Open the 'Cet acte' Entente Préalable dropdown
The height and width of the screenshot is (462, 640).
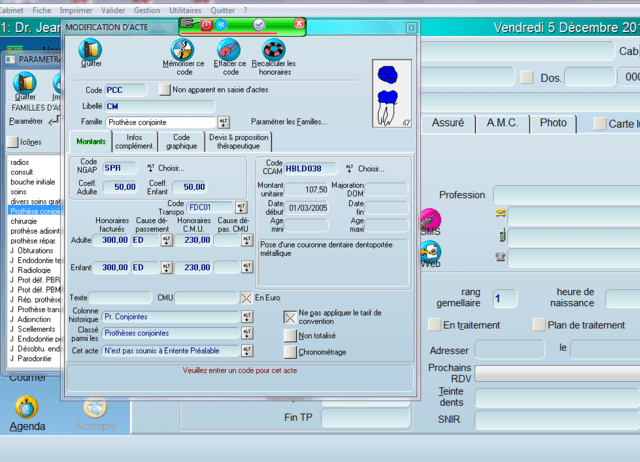[246, 351]
